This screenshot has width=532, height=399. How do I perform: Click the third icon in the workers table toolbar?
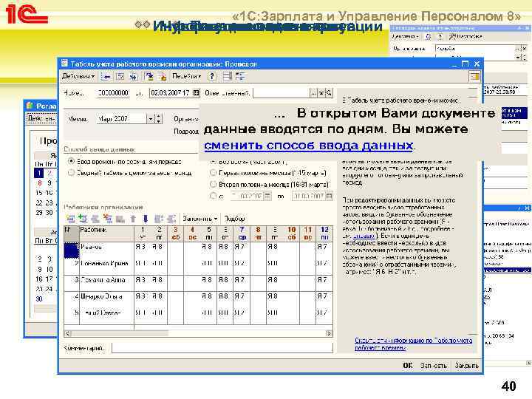[95, 219]
